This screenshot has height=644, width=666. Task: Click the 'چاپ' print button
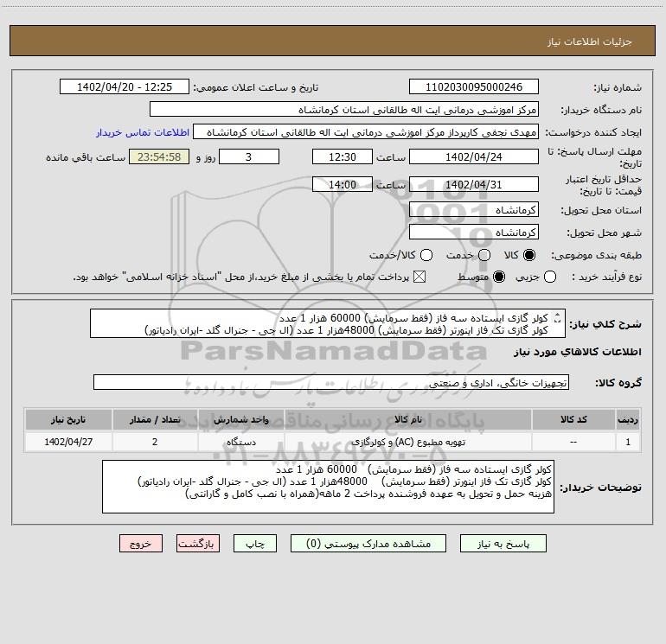(255, 544)
